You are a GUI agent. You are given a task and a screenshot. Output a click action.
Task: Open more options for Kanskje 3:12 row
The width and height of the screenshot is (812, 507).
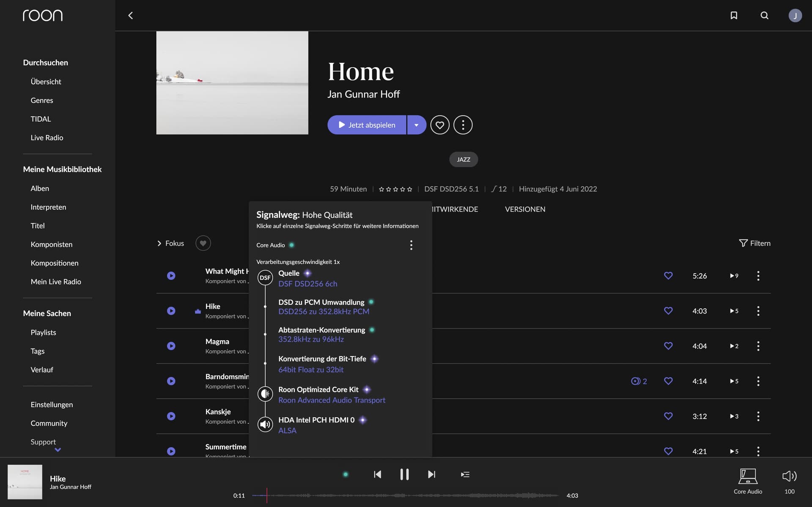tap(758, 416)
